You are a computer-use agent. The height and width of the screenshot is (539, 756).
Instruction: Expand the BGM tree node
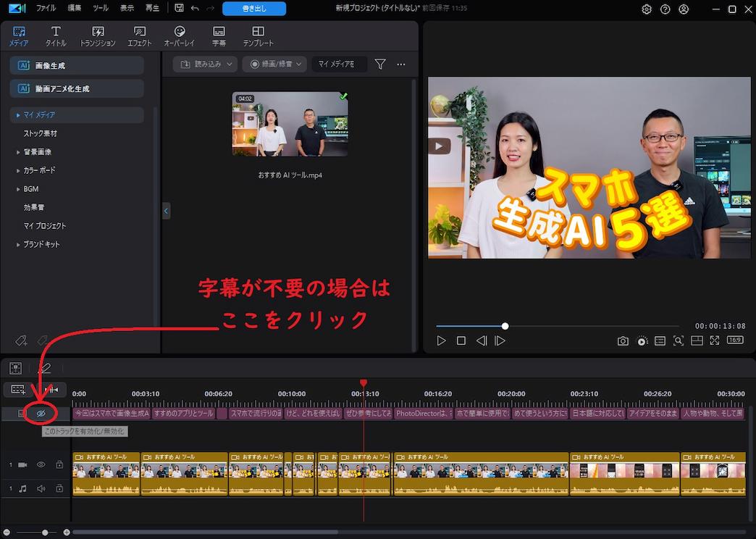18,189
